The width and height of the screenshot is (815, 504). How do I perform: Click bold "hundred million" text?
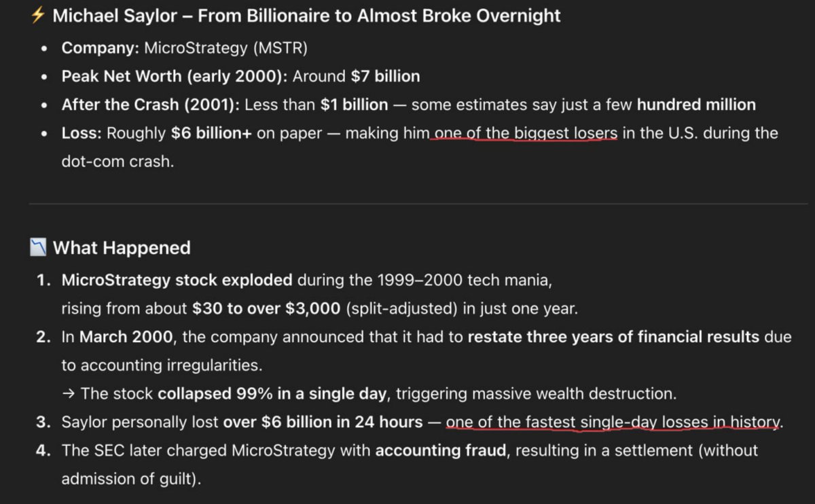tap(696, 105)
